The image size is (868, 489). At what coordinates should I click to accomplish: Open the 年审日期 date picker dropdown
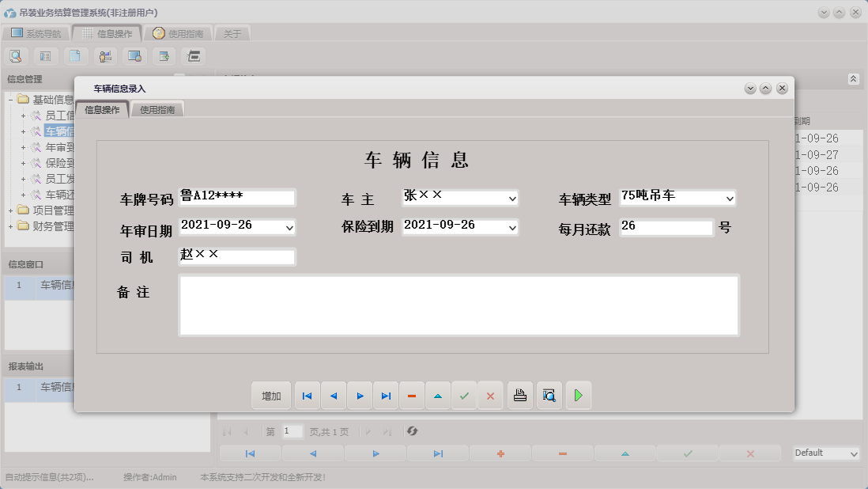point(286,227)
